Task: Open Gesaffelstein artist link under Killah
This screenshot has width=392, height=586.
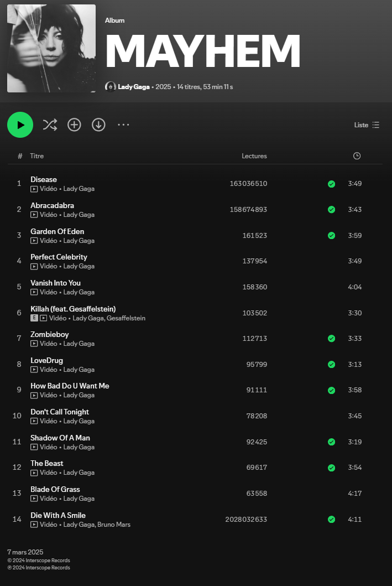Action: click(126, 318)
